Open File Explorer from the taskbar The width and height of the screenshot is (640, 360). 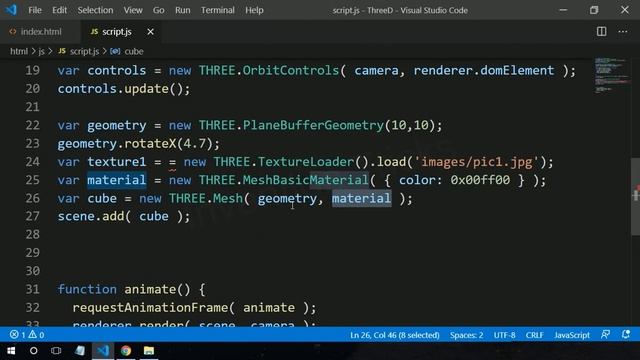149,351
